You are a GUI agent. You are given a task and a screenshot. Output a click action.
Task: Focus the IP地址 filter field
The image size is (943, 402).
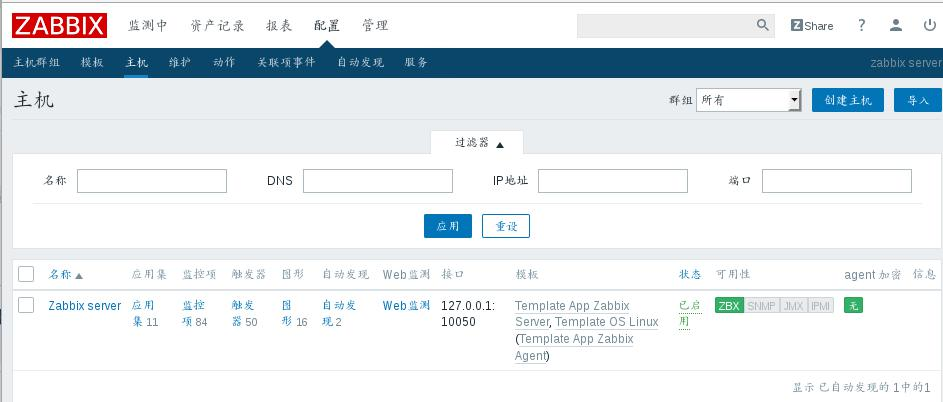click(613, 181)
